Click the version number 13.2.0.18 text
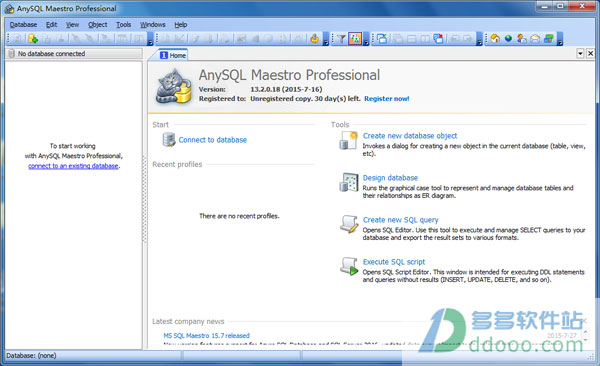The image size is (600, 366). 265,89
